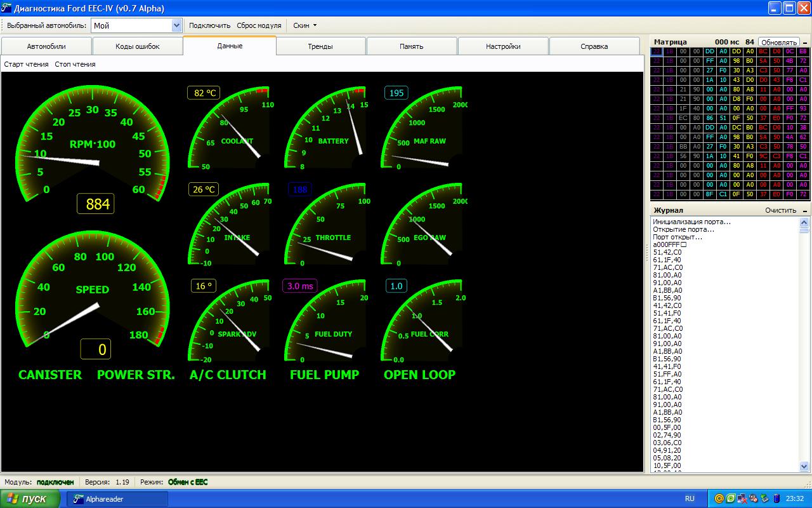Click Очистить to clear the journal

coord(780,210)
